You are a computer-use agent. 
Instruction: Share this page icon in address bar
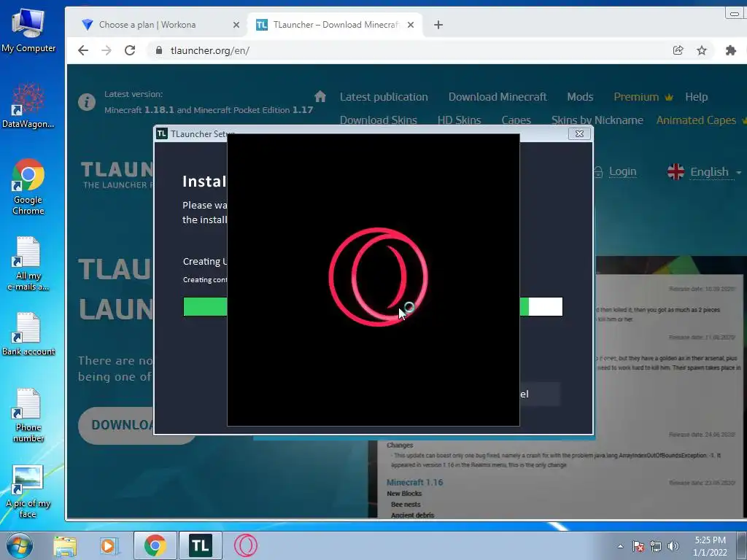point(678,50)
